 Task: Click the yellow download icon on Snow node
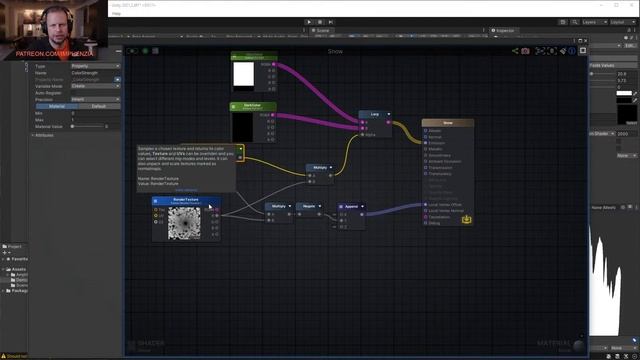click(467, 220)
